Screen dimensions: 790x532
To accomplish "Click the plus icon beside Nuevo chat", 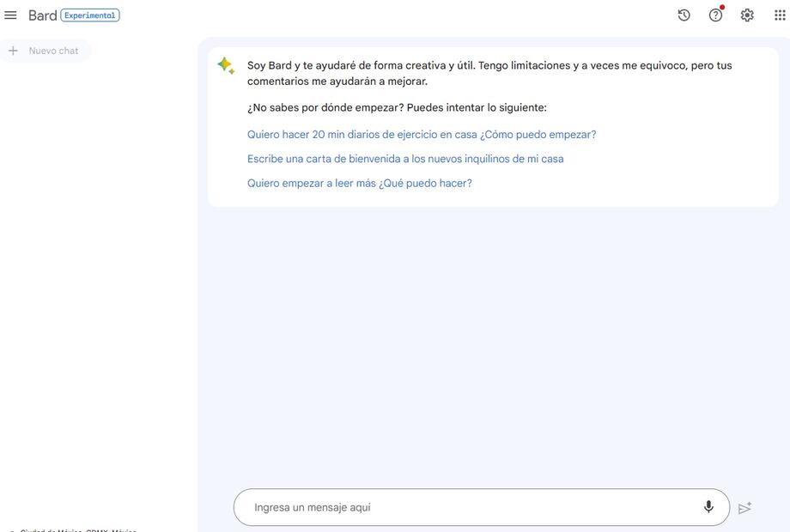I will coord(13,51).
